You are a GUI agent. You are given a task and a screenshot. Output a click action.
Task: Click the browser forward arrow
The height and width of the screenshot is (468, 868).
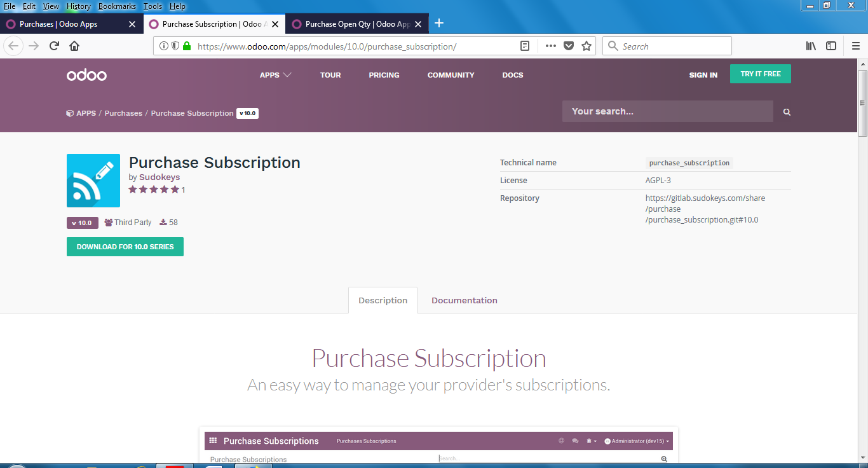34,46
